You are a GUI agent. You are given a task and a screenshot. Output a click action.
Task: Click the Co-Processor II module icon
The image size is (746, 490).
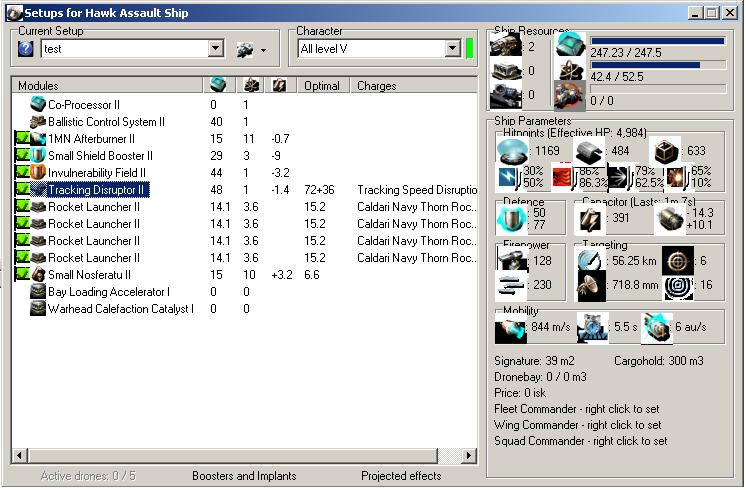[38, 104]
